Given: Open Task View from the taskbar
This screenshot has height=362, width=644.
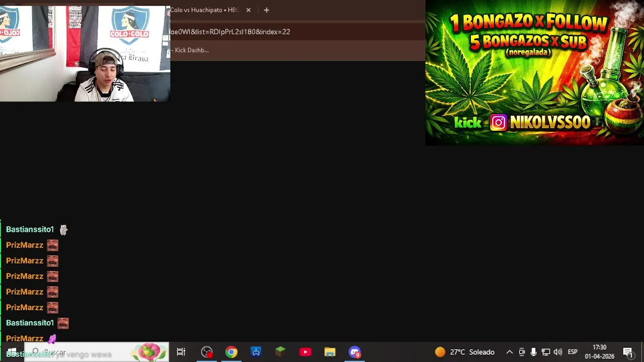Looking at the screenshot, I should pos(181,352).
